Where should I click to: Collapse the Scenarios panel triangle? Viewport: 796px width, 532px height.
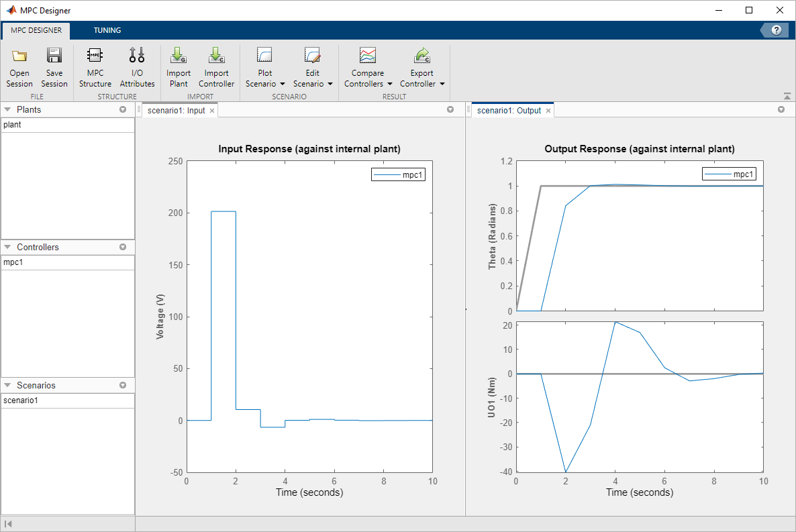coord(7,385)
